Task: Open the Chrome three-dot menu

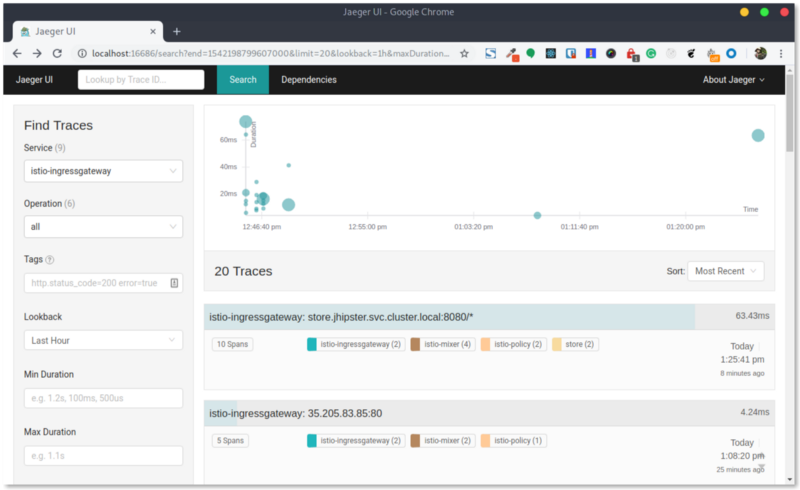Action: pos(781,53)
